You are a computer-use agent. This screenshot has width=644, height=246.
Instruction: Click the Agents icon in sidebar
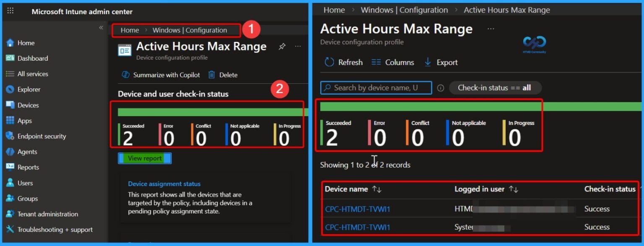tap(10, 152)
